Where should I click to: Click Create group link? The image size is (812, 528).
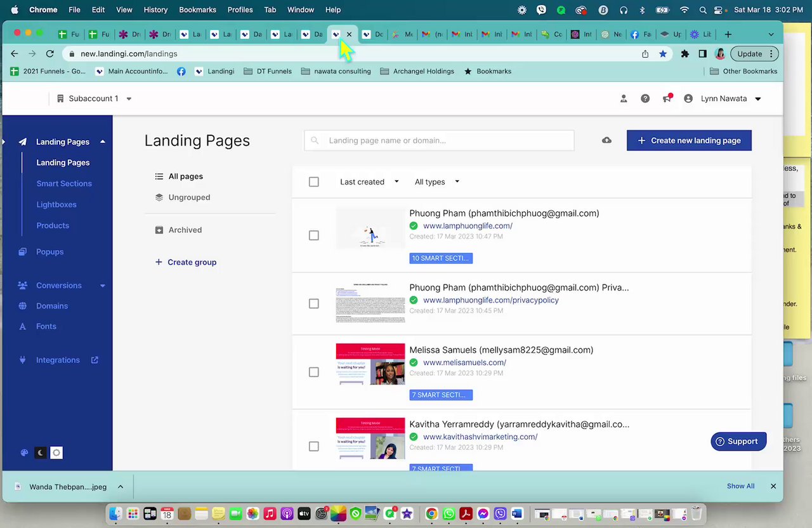coord(186,262)
